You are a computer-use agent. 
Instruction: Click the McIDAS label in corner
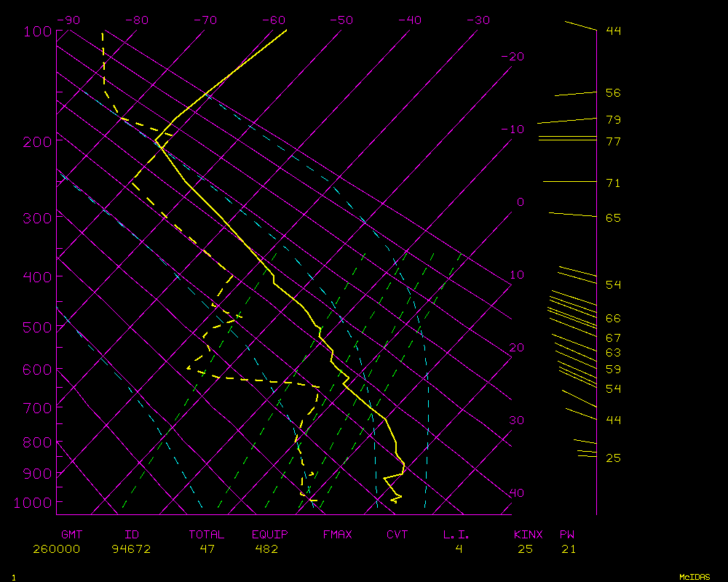coord(694,577)
